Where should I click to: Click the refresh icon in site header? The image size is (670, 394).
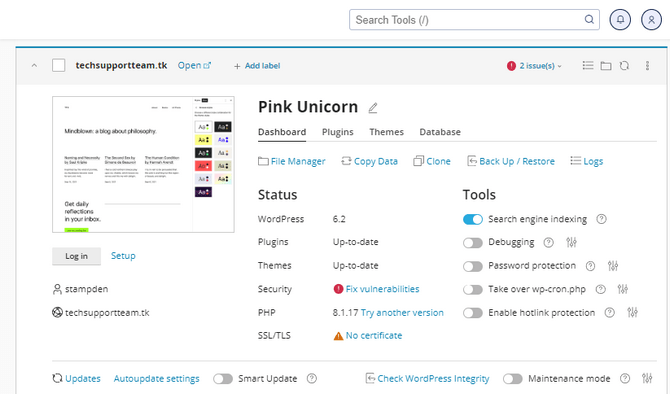(x=624, y=65)
